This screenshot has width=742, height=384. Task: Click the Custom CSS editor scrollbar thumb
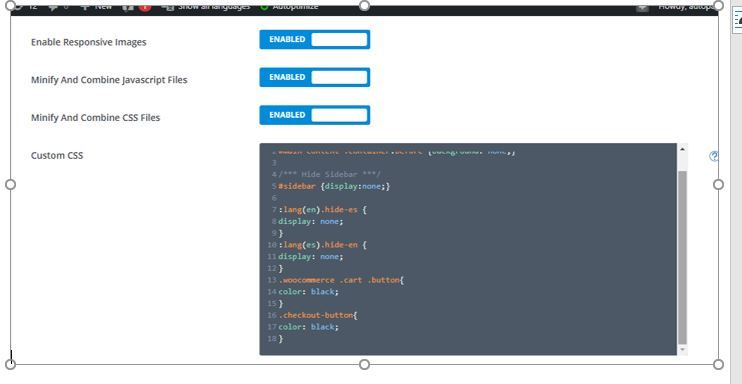(682, 258)
